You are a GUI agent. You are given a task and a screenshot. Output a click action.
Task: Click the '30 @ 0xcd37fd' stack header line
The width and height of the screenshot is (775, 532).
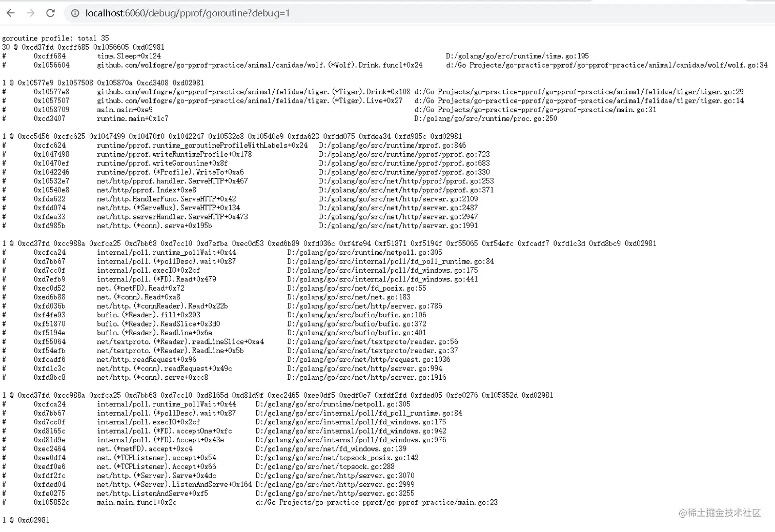pyautogui.click(x=83, y=47)
